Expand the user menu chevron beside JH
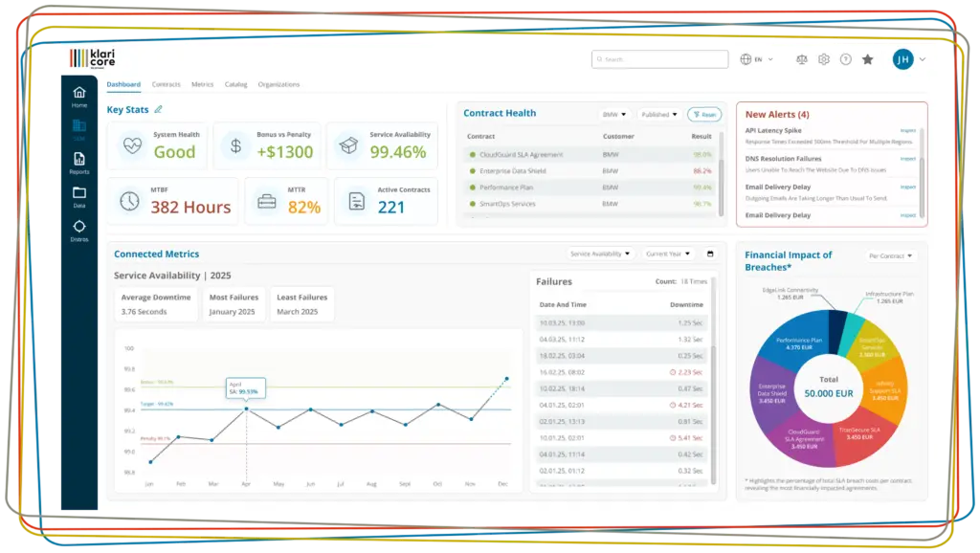980x553 pixels. pos(923,59)
